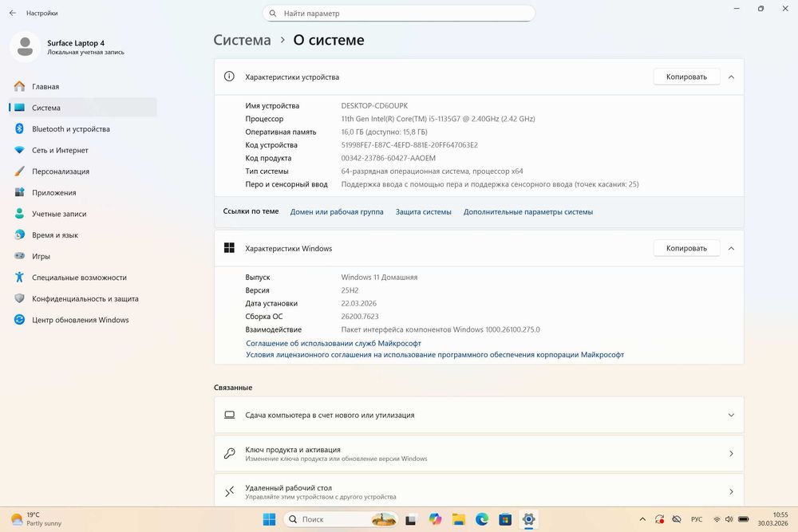Viewport: 798px width, 532px height.
Task: Open Удаленный рабочий стол settings
Action: click(x=479, y=491)
